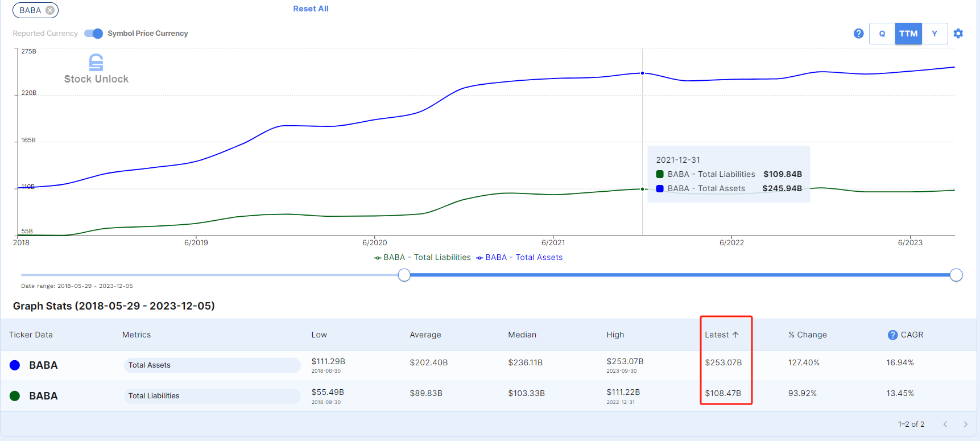Sort by % Change column header
Screen dimensions: 980x441
(808, 335)
